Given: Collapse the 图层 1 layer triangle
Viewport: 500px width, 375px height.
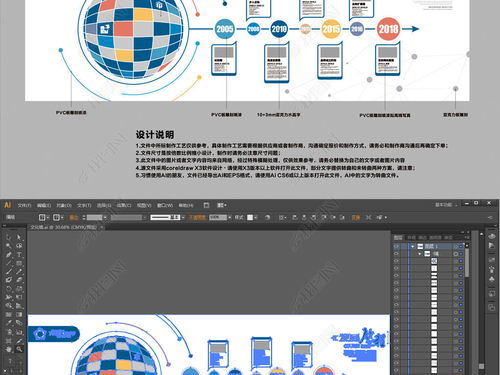Looking at the screenshot, I should point(413,246).
